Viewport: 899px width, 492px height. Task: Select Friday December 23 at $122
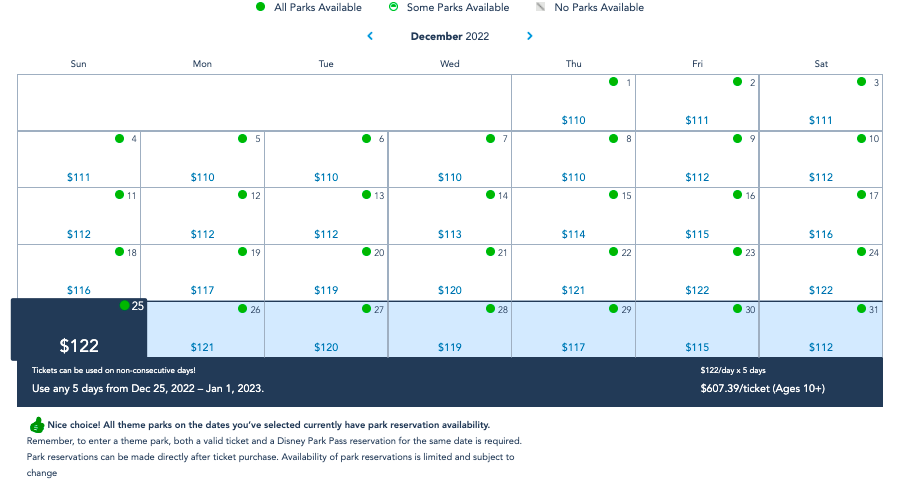(697, 272)
